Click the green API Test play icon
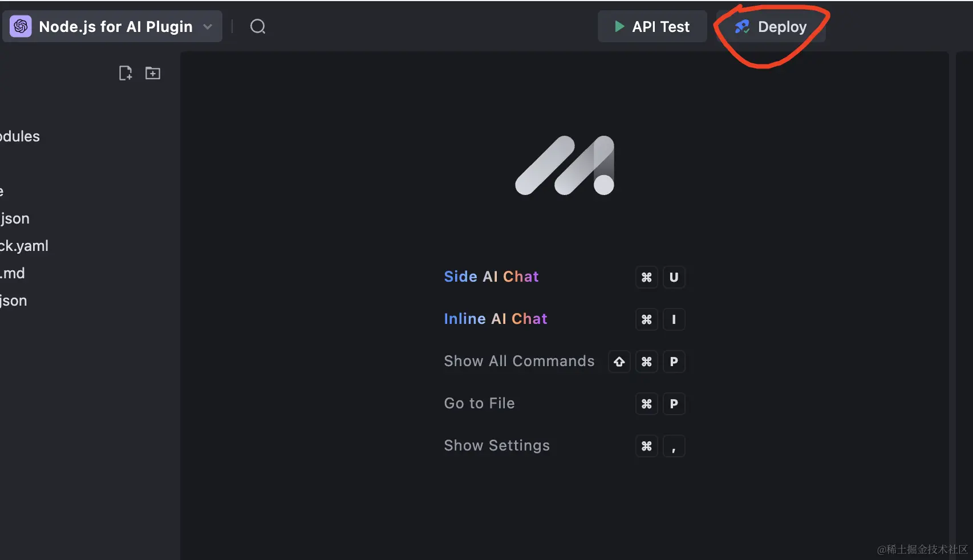This screenshot has width=973, height=560. [619, 26]
